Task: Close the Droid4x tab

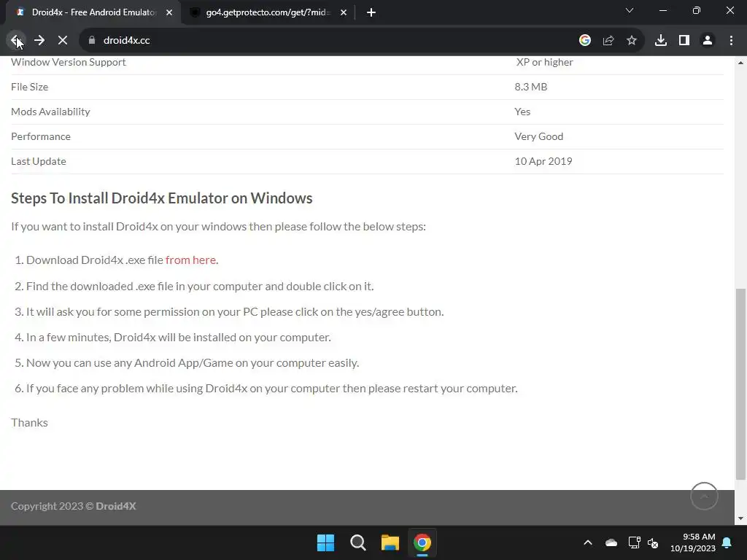Action: click(169, 12)
